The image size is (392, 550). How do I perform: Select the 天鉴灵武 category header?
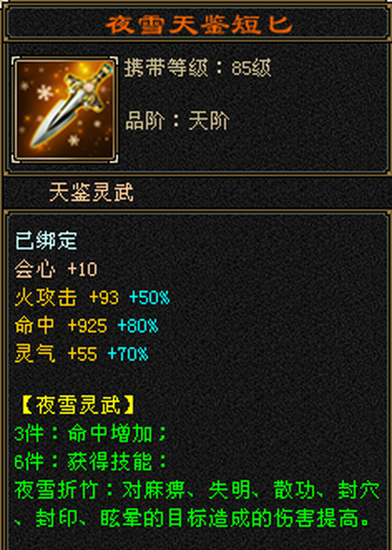pos(91,192)
